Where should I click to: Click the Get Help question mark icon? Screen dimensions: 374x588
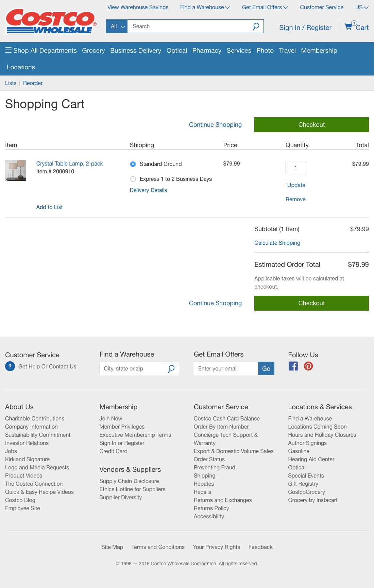[x=10, y=366]
